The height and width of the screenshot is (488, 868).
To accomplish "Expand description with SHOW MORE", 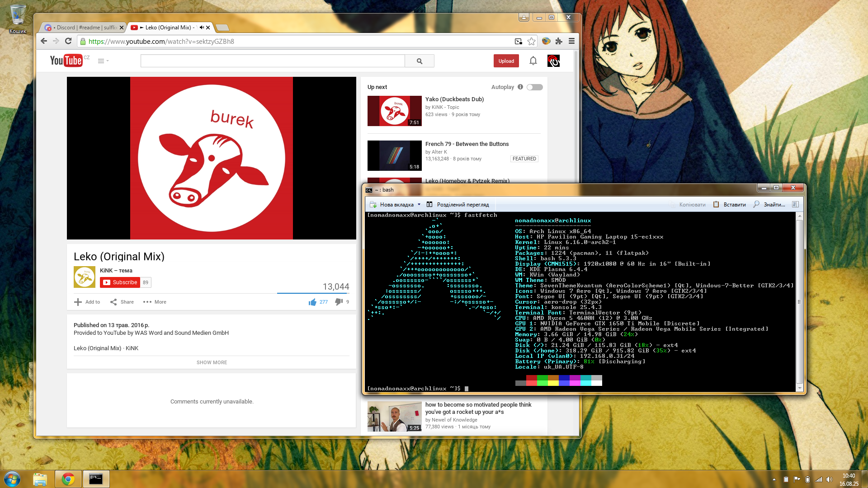I will pyautogui.click(x=212, y=362).
